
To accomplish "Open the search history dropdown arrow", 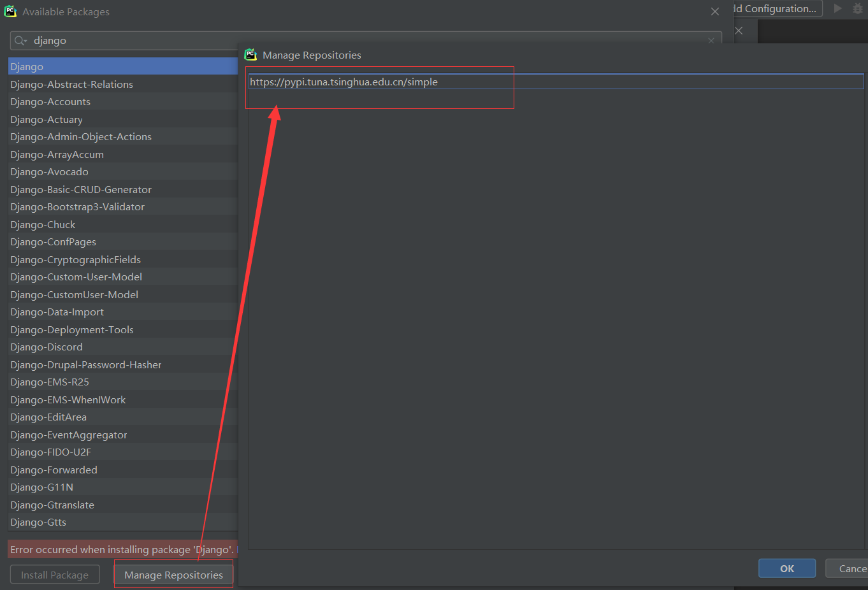I will [27, 40].
